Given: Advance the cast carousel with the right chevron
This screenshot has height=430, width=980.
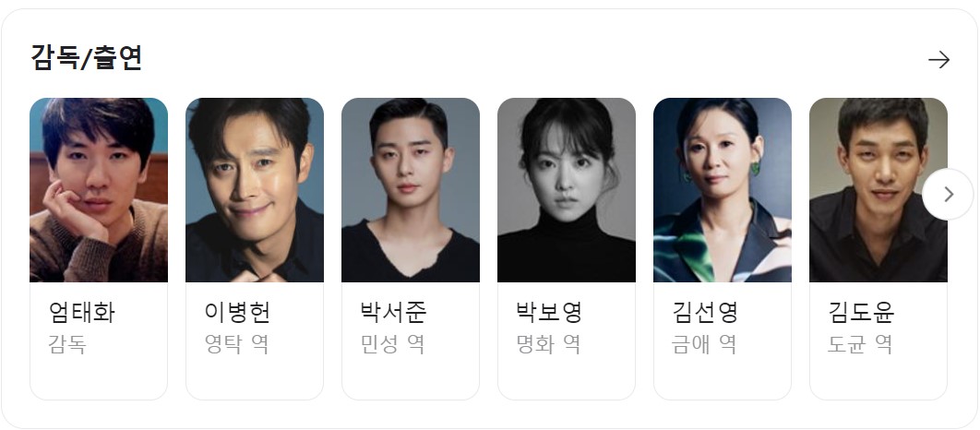Looking at the screenshot, I should (x=948, y=195).
